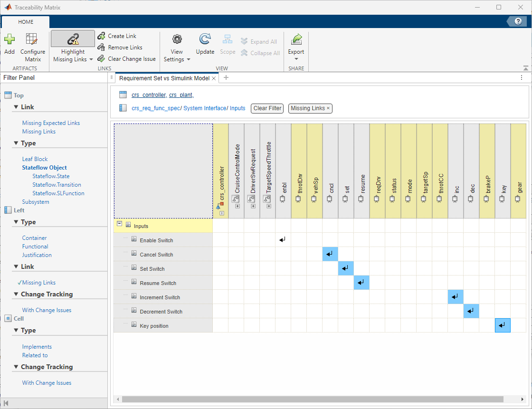Toggle Functional filter under Left Type
The image size is (532, 409).
click(35, 247)
